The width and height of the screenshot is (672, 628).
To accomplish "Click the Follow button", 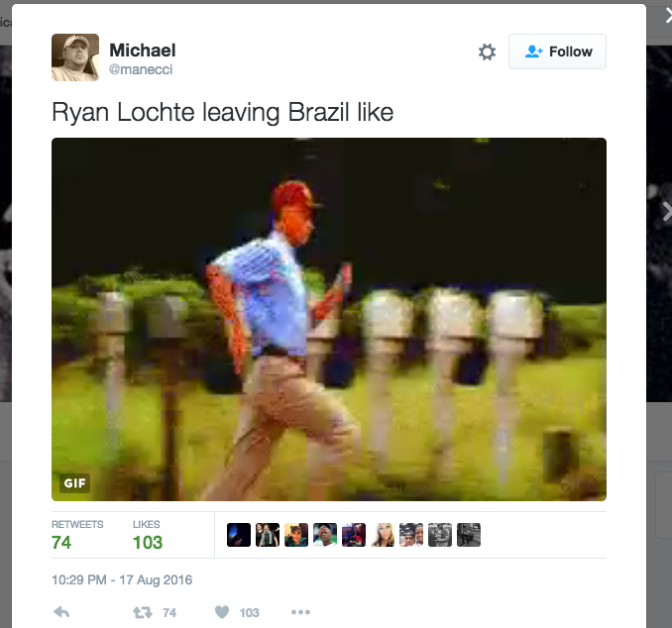I will point(557,52).
